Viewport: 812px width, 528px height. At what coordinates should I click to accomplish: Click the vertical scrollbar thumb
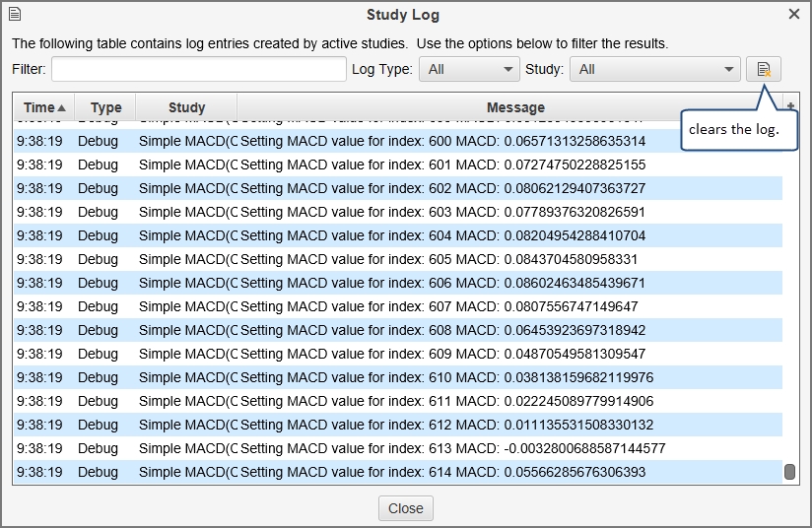(x=789, y=472)
